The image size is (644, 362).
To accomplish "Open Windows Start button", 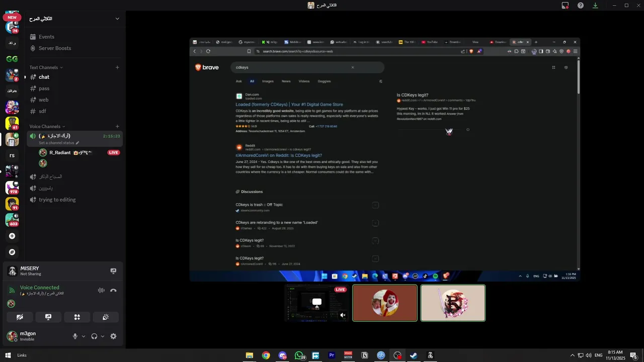I will point(8,355).
